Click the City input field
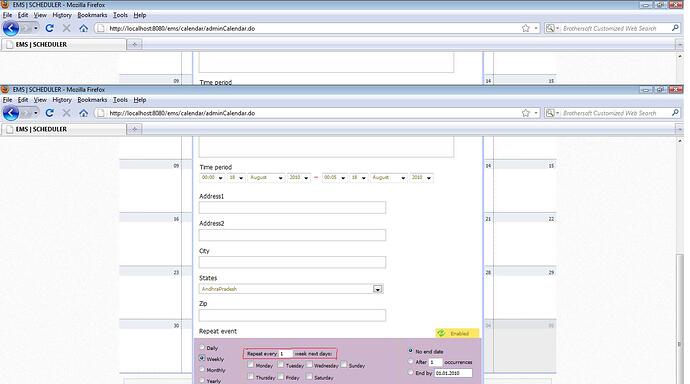 292,262
